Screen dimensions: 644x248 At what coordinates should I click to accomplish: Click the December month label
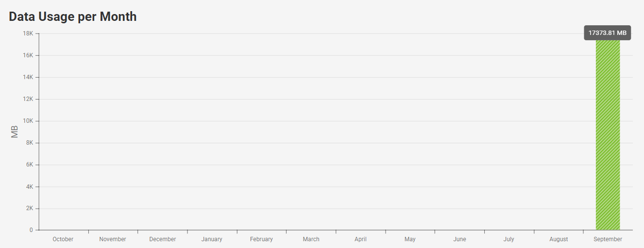pyautogui.click(x=163, y=239)
